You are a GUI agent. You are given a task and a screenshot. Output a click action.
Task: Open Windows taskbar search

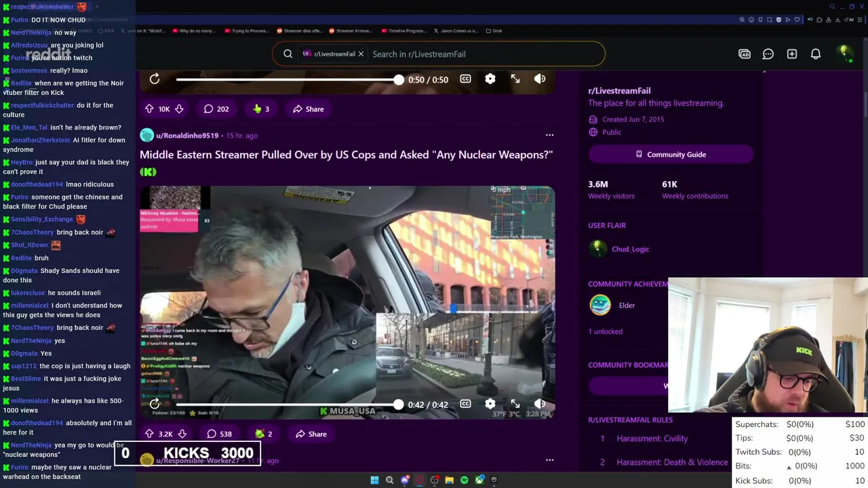point(389,480)
